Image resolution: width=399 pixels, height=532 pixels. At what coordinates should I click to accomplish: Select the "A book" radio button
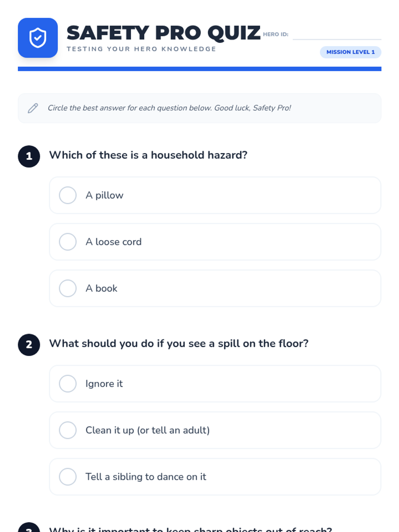(68, 288)
